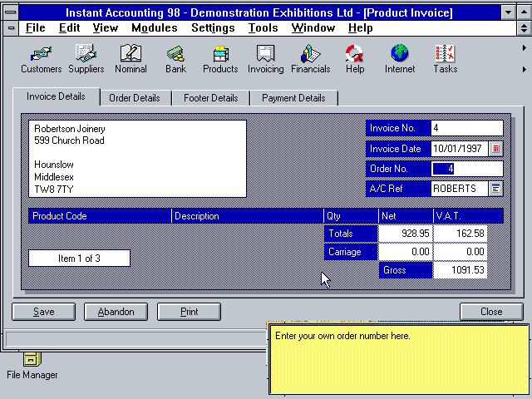Click the Carriage V.A.T. amount field
Image resolution: width=532 pixels, height=399 pixels.
coord(461,251)
